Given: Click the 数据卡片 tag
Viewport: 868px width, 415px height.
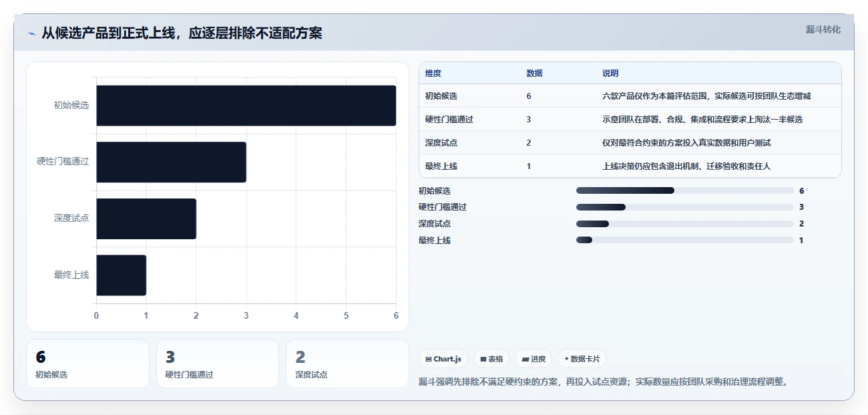Looking at the screenshot, I should [582, 359].
